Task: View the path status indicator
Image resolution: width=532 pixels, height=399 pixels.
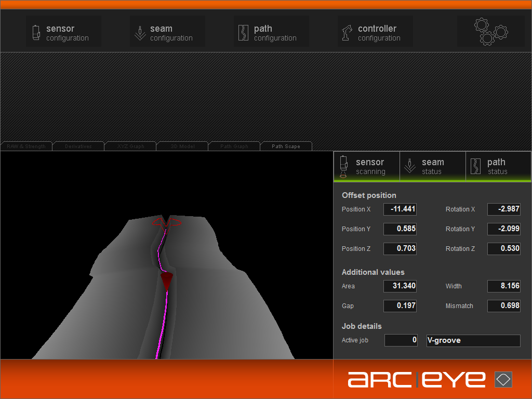Action: coord(498,166)
